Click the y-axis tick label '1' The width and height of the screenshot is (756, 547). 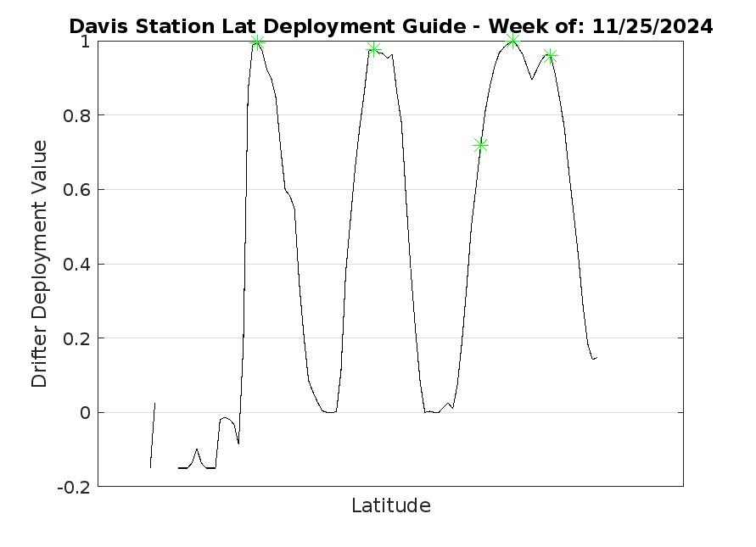[x=86, y=42]
